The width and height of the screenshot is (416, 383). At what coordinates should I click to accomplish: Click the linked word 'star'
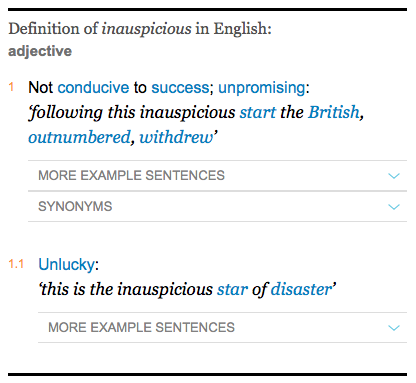[x=232, y=289]
